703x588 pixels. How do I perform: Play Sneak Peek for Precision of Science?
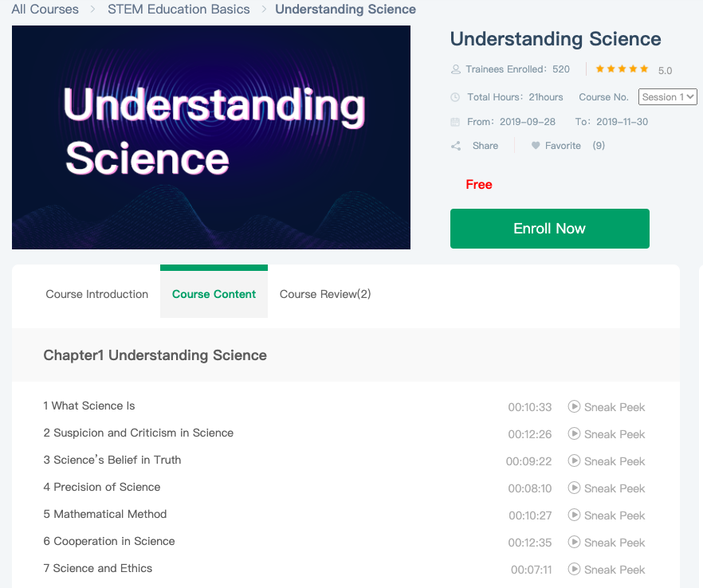(x=606, y=488)
